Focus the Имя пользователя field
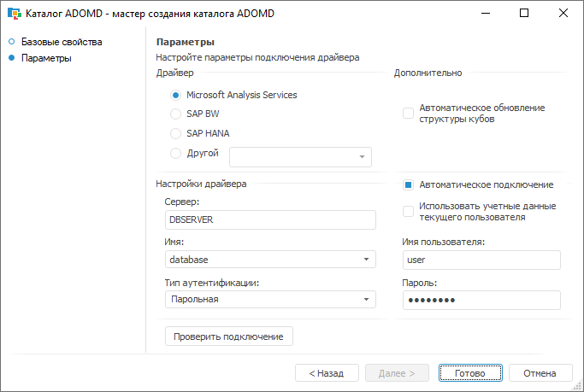This screenshot has height=392, width=584. [481, 260]
